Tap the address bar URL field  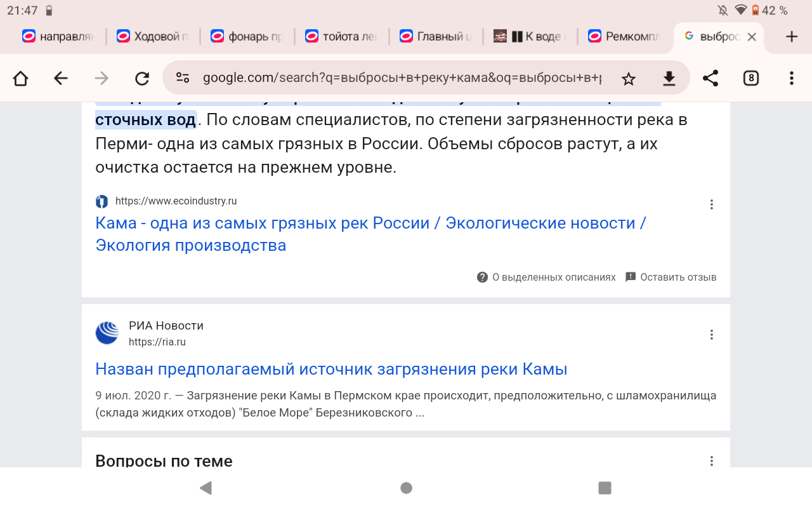tap(402, 78)
